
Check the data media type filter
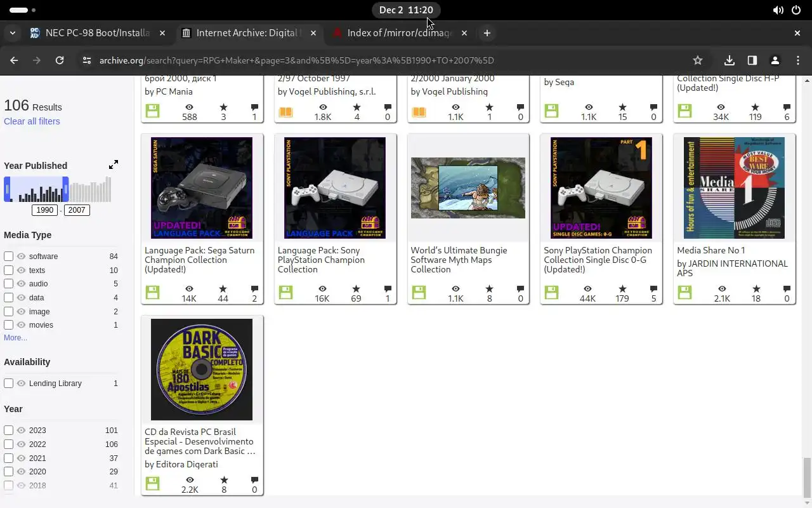coord(9,298)
